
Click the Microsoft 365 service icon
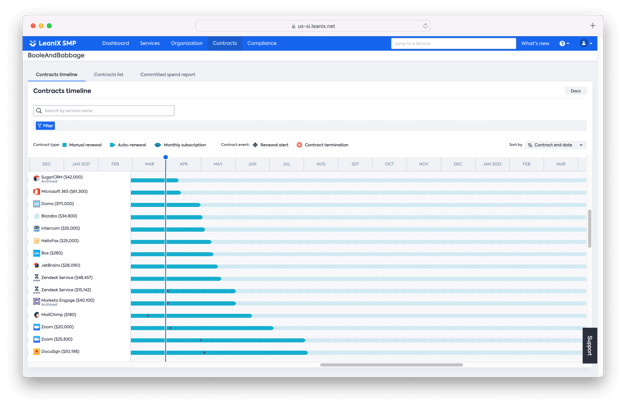click(36, 192)
